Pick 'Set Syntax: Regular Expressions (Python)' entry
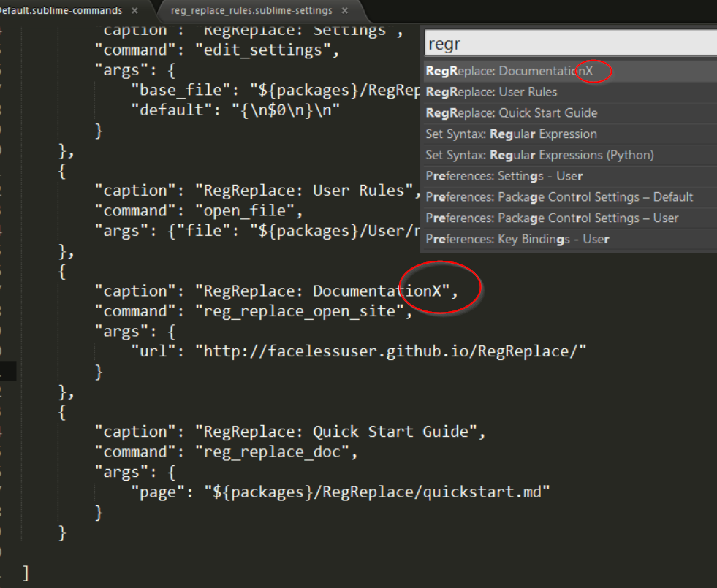 pos(570,156)
